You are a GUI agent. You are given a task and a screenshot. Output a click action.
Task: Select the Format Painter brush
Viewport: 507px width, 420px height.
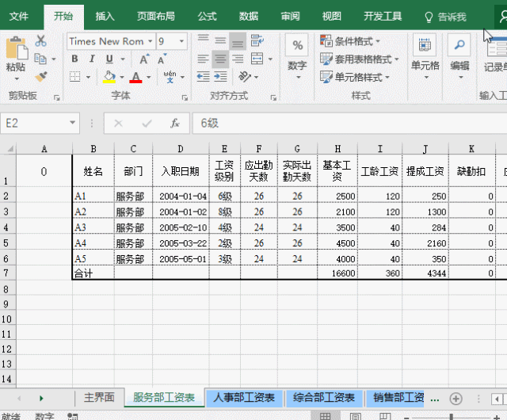pyautogui.click(x=41, y=76)
